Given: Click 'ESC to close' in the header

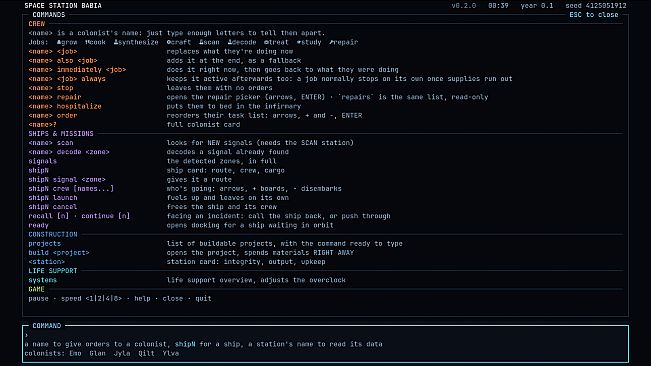Looking at the screenshot, I should tap(594, 15).
